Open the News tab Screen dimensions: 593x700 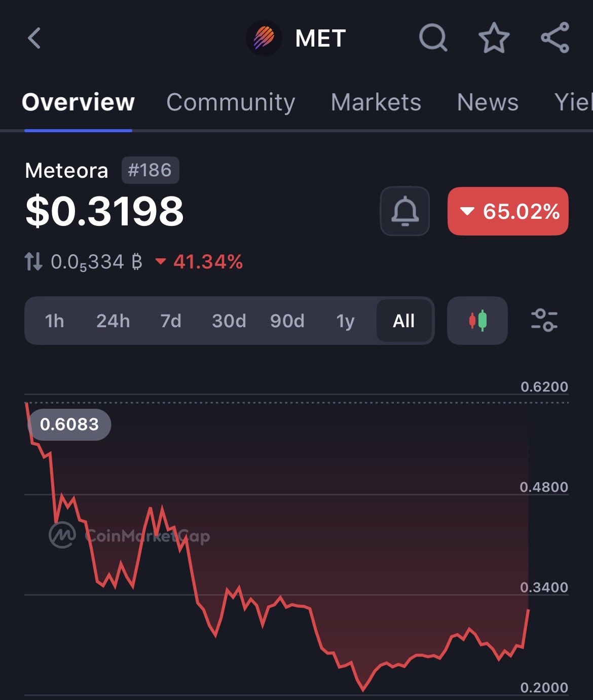coord(488,102)
